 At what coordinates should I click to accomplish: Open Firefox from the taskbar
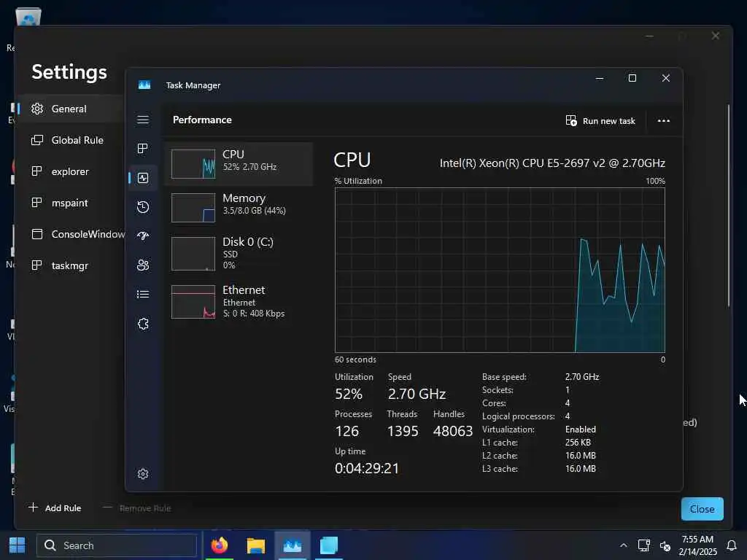tap(220, 545)
